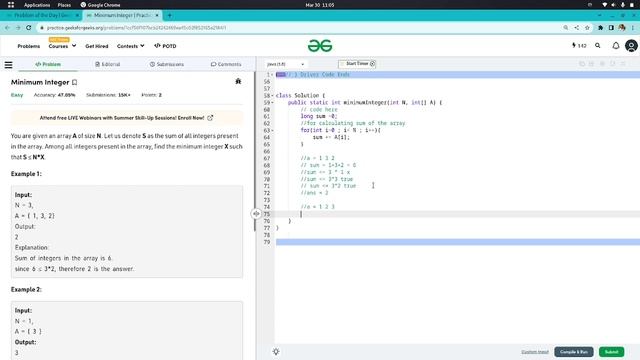
Task: Click the Easy difficulty label
Action: tap(17, 95)
